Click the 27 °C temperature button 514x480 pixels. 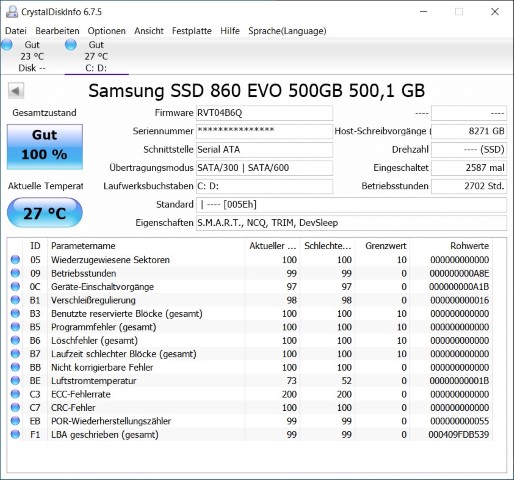tap(45, 213)
